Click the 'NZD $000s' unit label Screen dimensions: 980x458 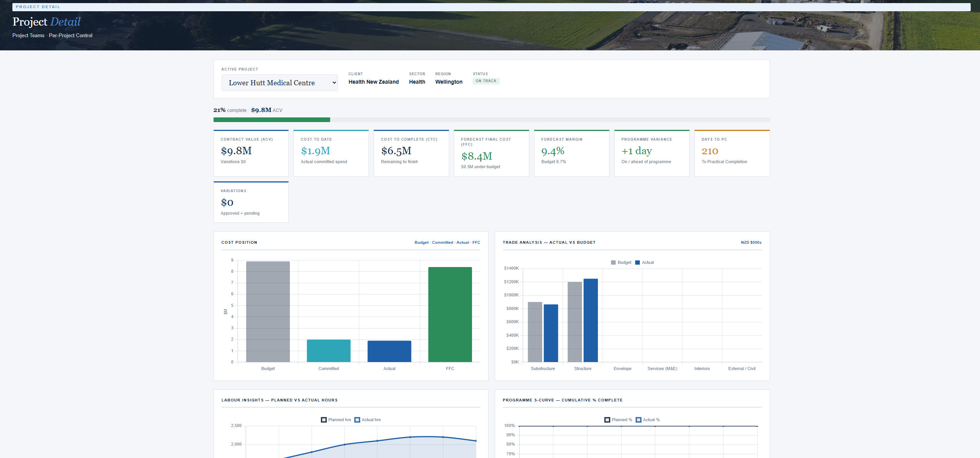(x=751, y=243)
